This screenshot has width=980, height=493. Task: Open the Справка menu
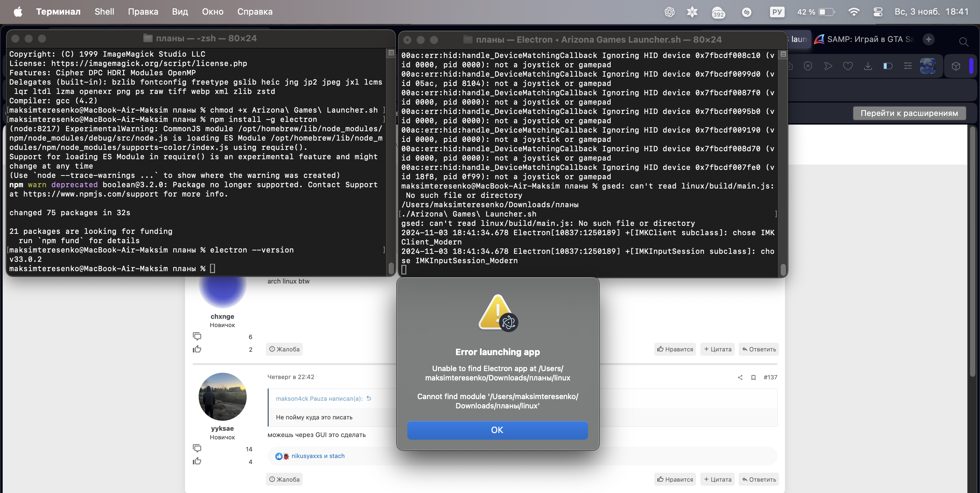click(x=255, y=12)
